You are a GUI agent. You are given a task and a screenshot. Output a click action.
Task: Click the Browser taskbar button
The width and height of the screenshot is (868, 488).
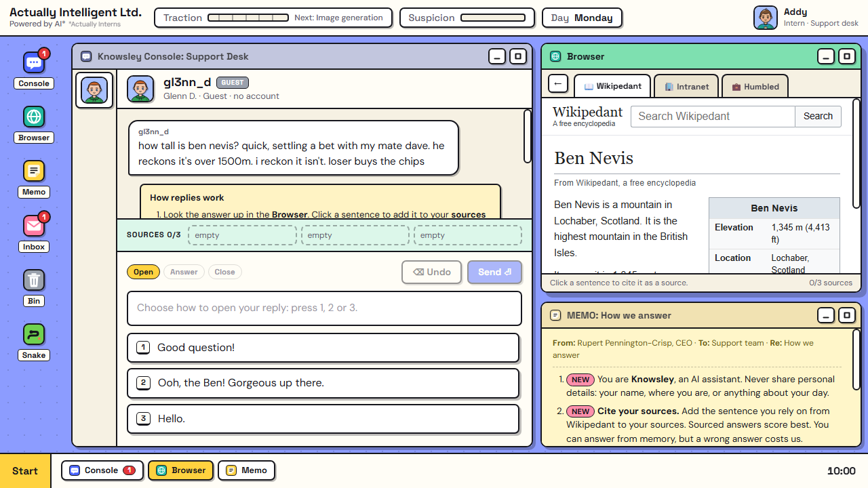[x=181, y=470]
